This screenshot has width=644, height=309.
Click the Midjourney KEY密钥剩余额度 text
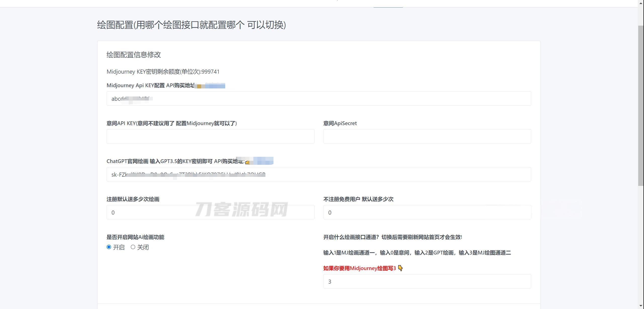click(x=163, y=72)
